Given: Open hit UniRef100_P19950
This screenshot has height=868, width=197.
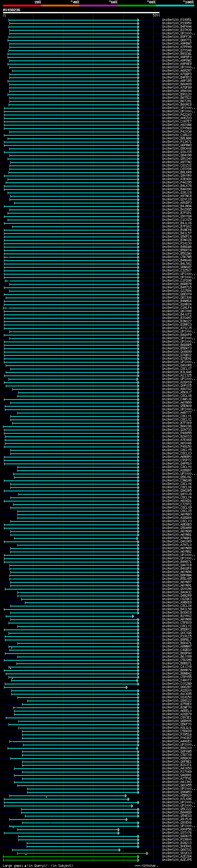Looking at the screenshot, I should point(177,23).
